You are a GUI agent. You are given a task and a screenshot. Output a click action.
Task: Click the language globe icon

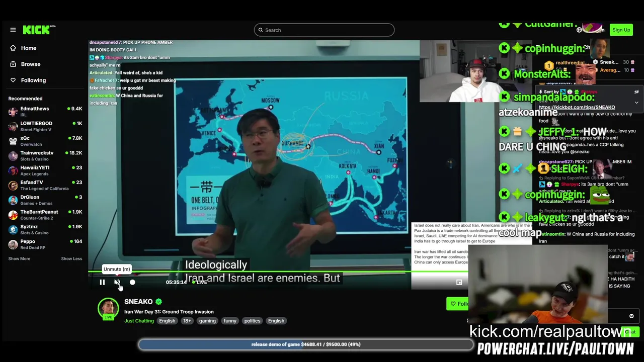tap(579, 30)
